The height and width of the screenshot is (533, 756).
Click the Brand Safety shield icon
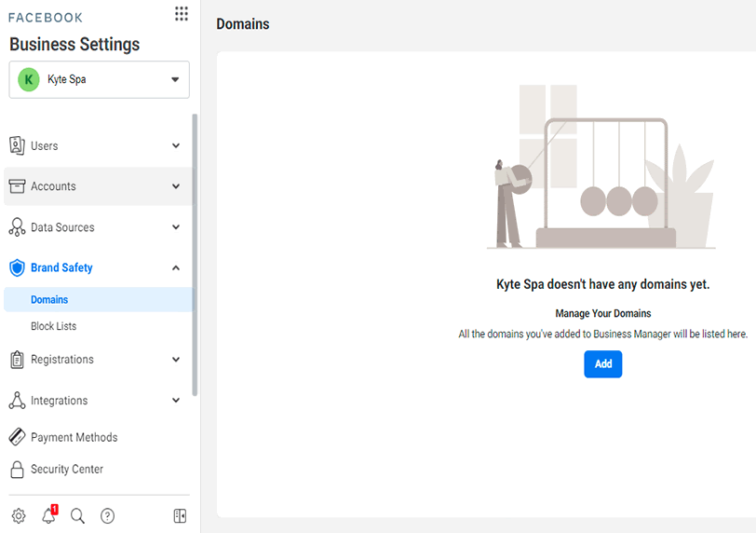coord(18,267)
